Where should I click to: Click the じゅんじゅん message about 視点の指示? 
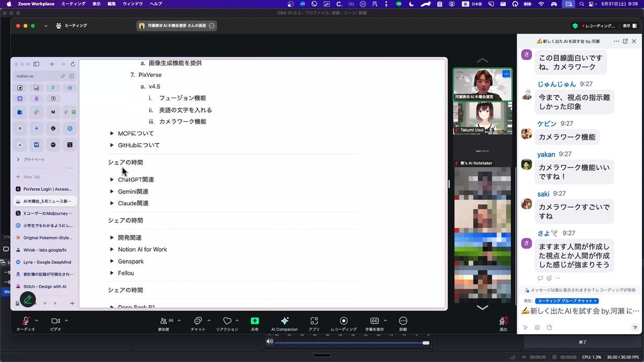[574, 102]
